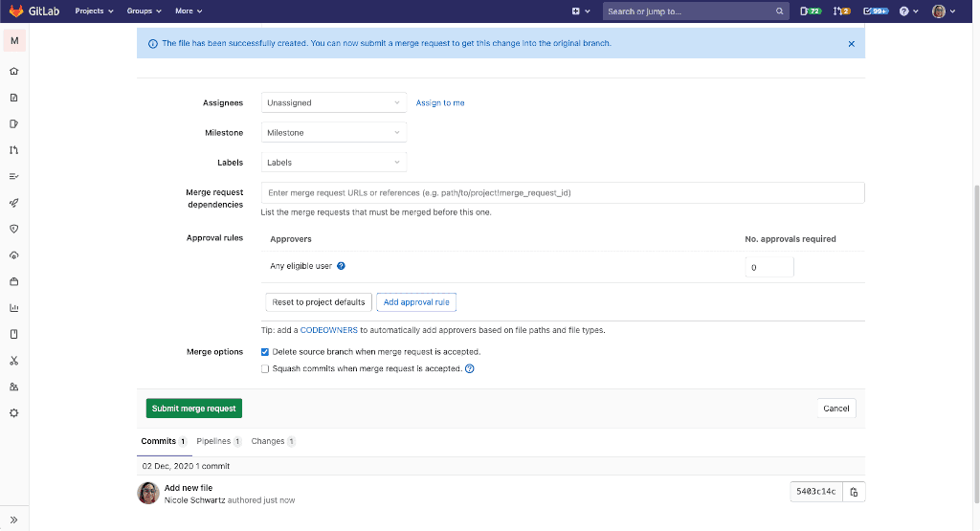
Task: Open More menu in top bar
Action: (189, 11)
